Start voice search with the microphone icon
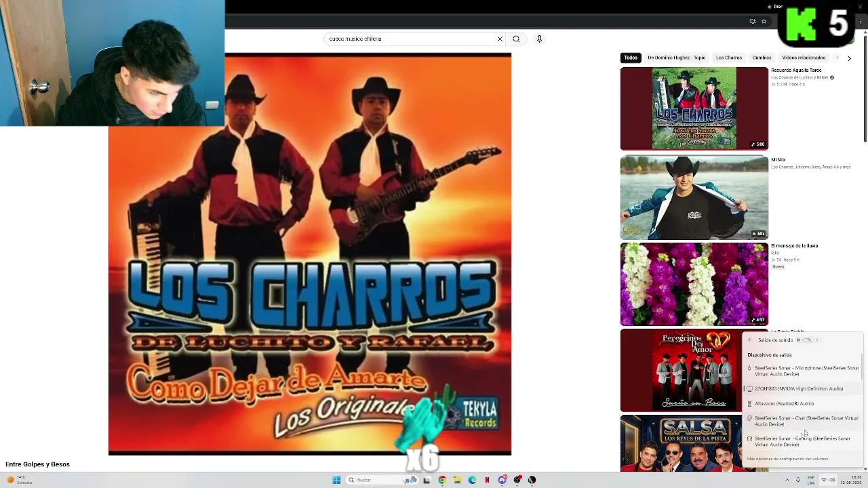This screenshot has width=868, height=488. click(x=539, y=39)
